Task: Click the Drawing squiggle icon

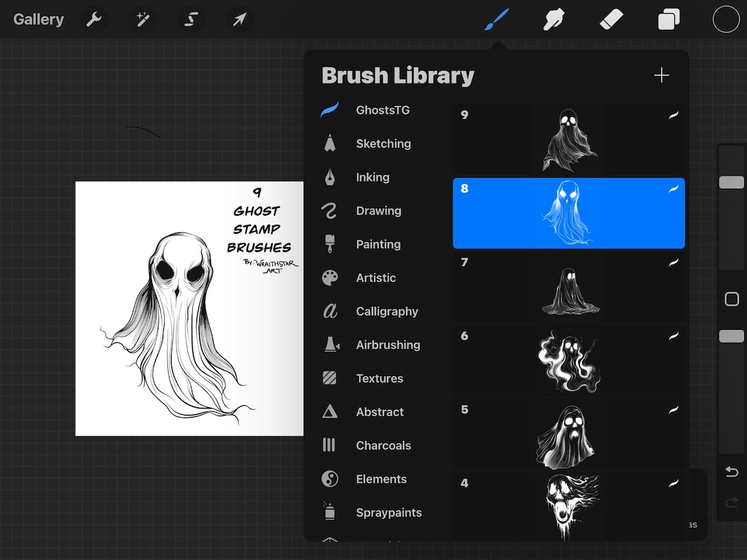Action: pyautogui.click(x=329, y=210)
